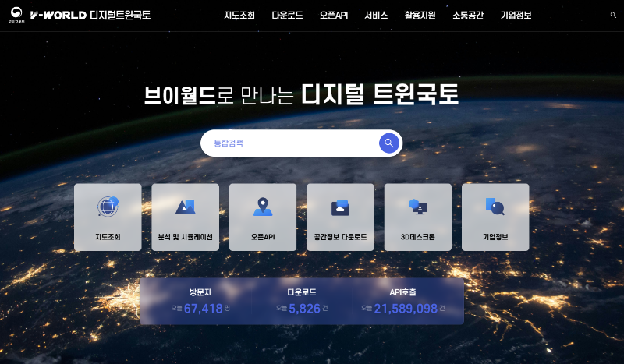Open the 지도조회 menu in the header
Screen dimensions: 624x364
[x=239, y=15]
